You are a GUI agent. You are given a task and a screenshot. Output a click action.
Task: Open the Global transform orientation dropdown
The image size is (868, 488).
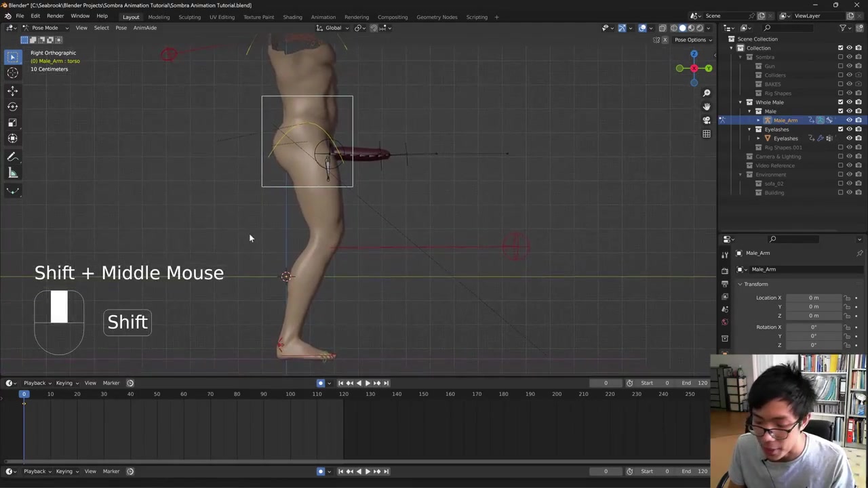click(x=333, y=28)
